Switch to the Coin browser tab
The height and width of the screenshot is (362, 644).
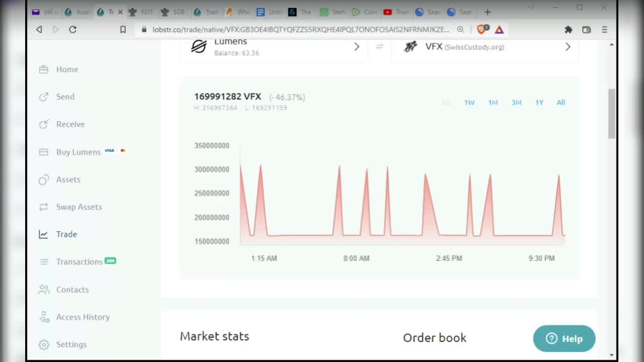(364, 12)
